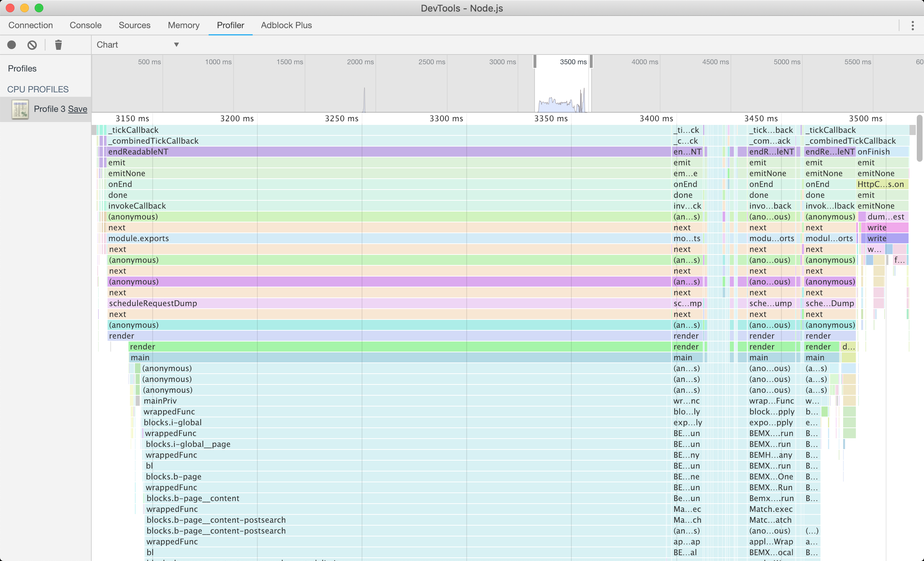Screen dimensions: 924x561
Task: Select the block...pply flame bar
Action: 771,412
